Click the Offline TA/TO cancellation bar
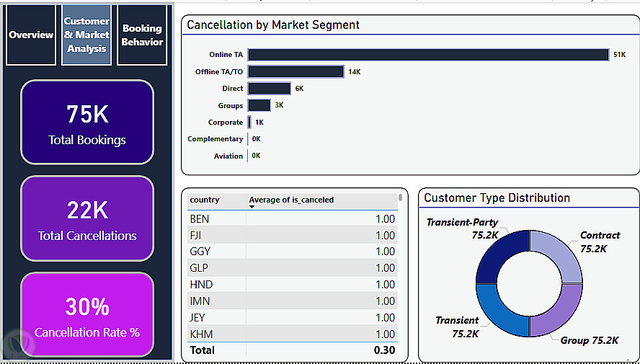This screenshot has height=364, width=640. (x=295, y=71)
